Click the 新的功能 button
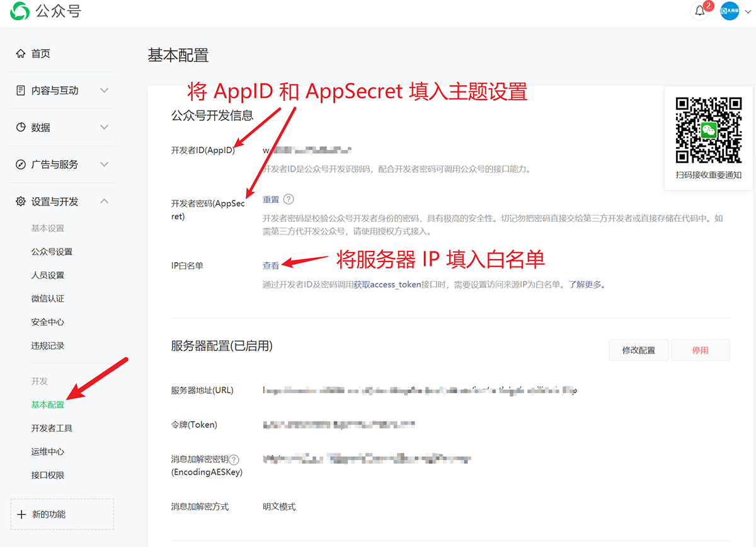The width and height of the screenshot is (756, 547). 62,514
